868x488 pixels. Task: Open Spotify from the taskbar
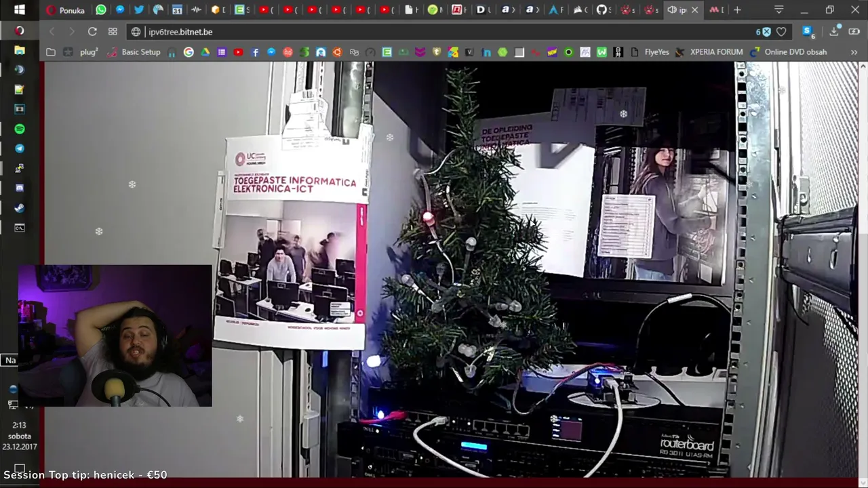(19, 129)
